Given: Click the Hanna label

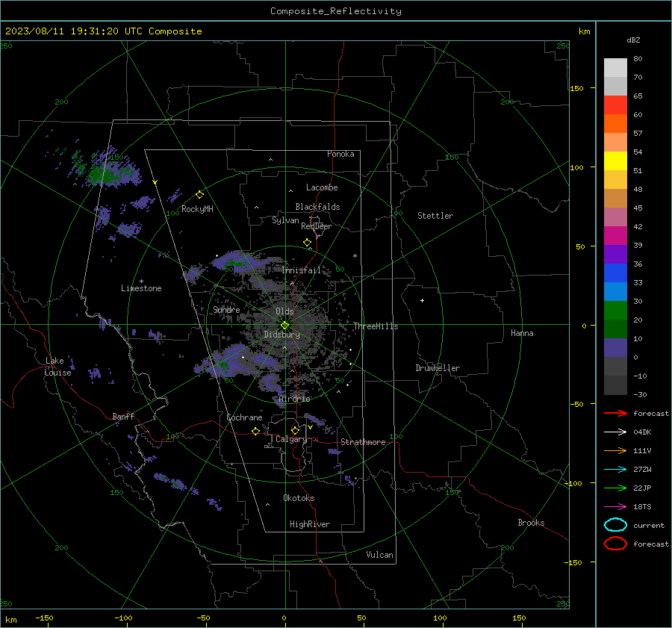Looking at the screenshot, I should (522, 333).
